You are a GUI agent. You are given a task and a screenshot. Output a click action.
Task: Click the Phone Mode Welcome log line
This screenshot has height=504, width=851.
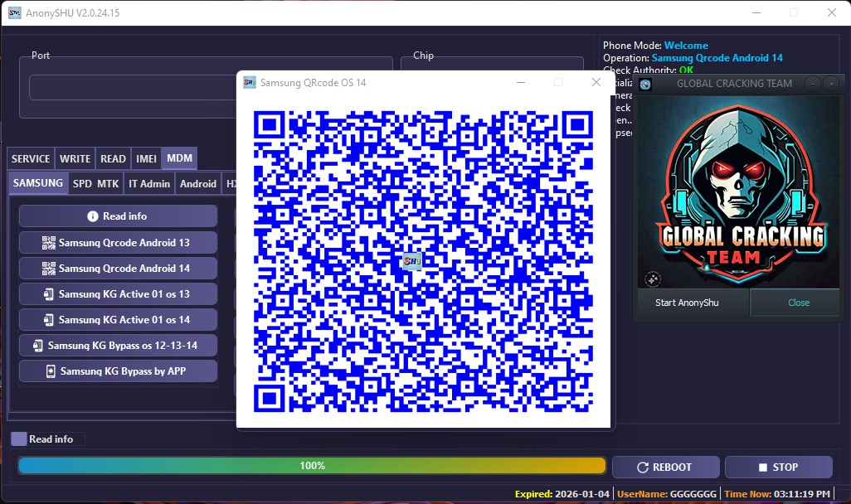(x=655, y=46)
